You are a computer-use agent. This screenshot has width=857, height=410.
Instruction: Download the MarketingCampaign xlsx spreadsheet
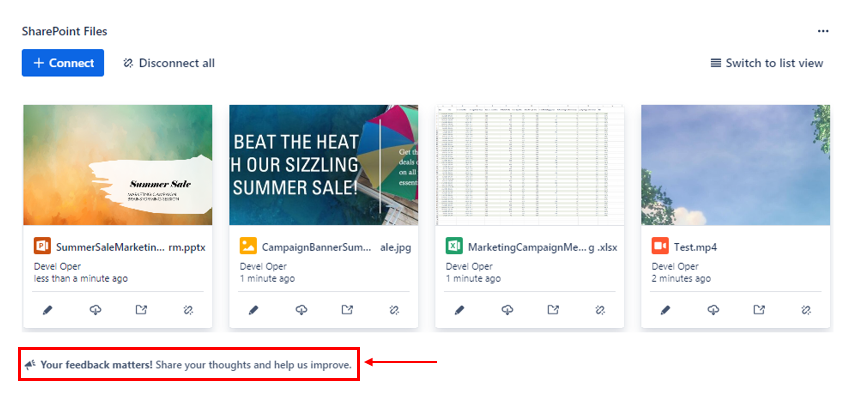point(507,310)
